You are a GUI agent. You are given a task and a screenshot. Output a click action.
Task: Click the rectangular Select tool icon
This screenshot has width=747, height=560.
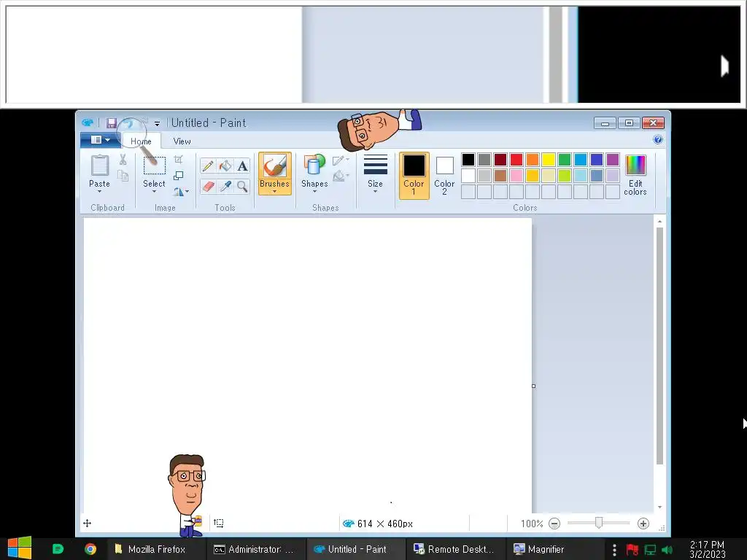[155, 166]
